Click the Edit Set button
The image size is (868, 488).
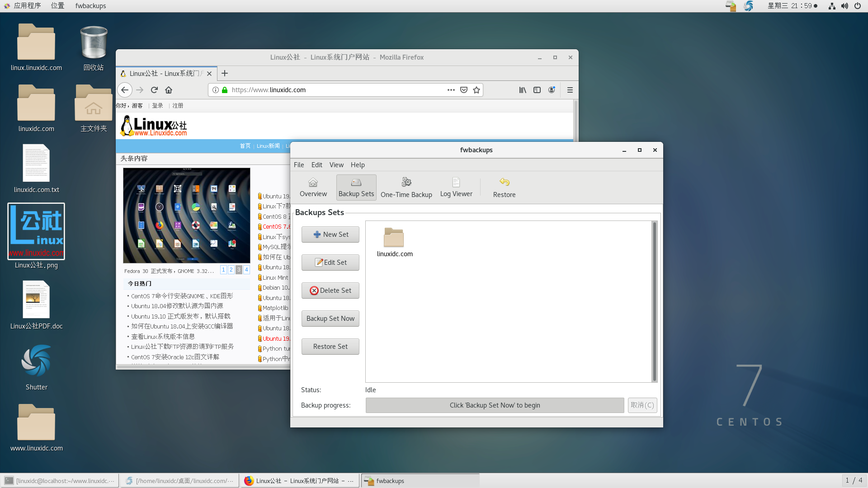point(330,262)
